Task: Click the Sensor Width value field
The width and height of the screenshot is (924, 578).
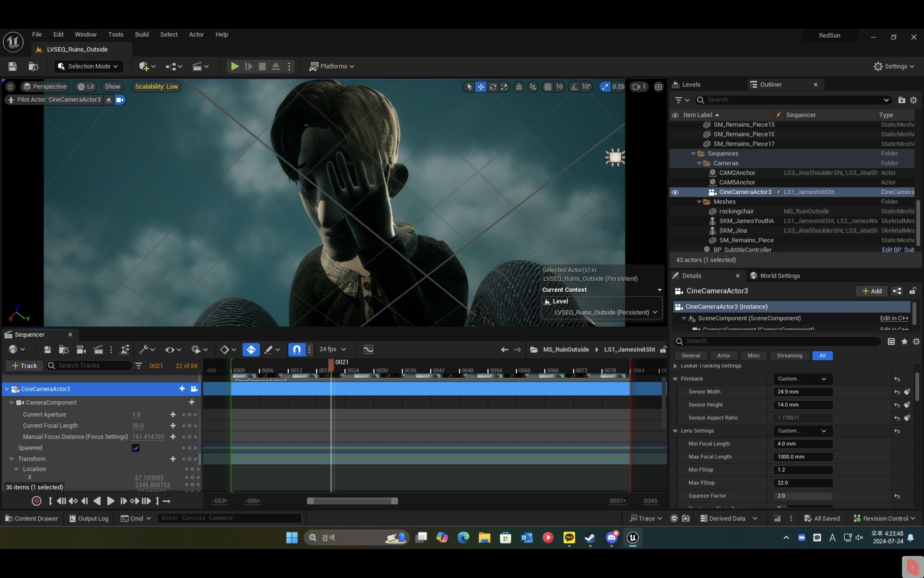Action: click(x=803, y=392)
